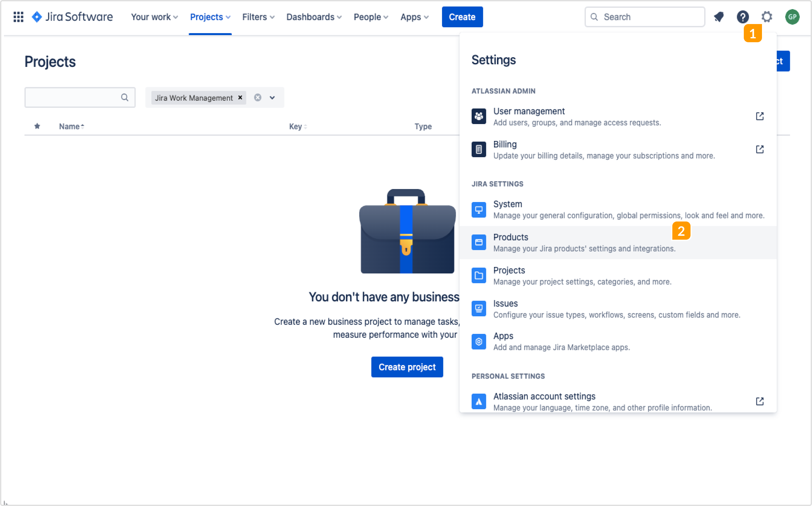Click the GP profile avatar
This screenshot has height=506, width=812.
[793, 17]
